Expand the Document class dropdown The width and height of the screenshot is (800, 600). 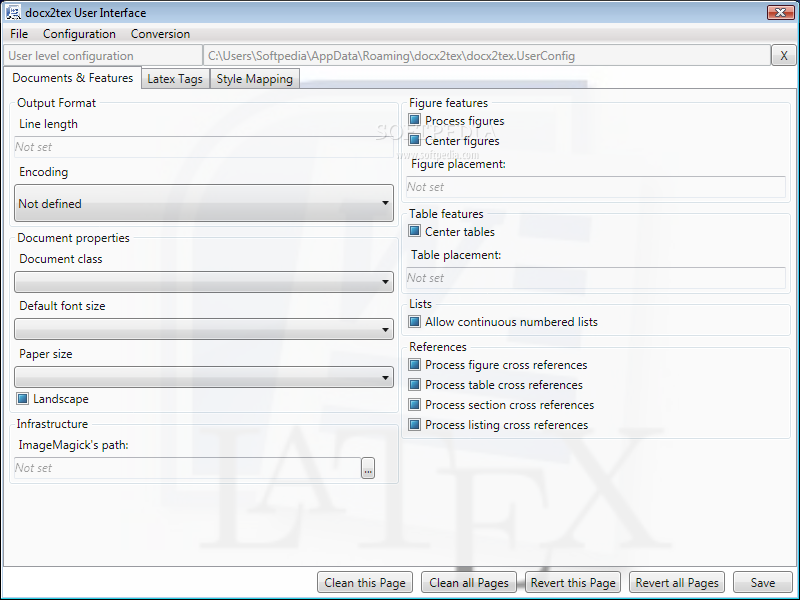tap(204, 282)
